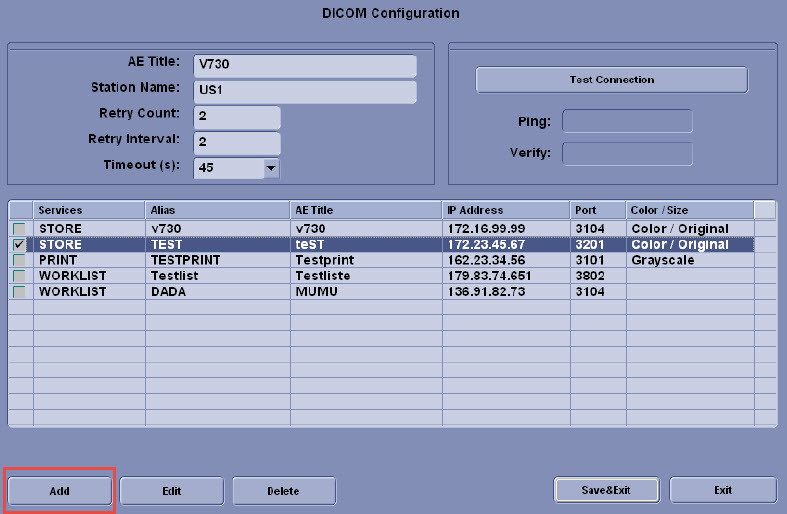Click the Exit button
Image resolution: width=787 pixels, height=514 pixels.
click(x=723, y=490)
